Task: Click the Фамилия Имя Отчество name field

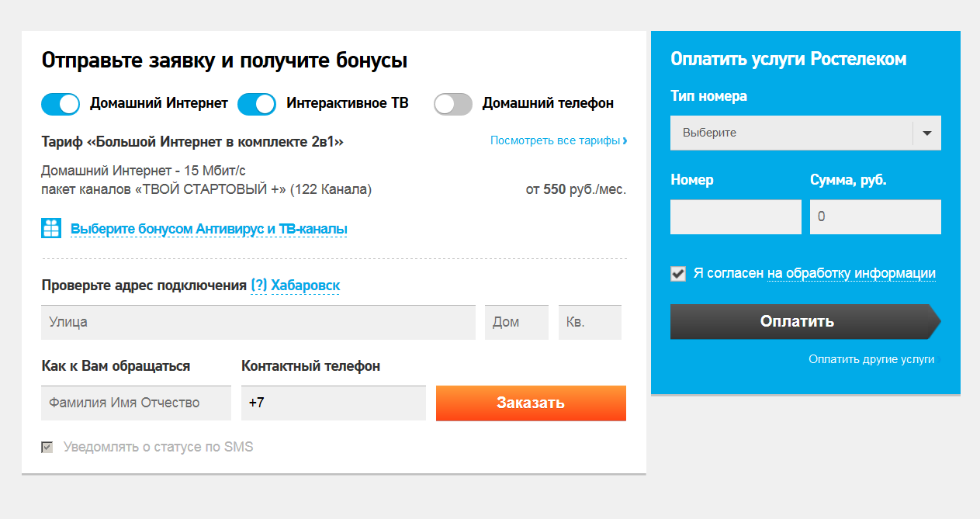Action: click(136, 403)
